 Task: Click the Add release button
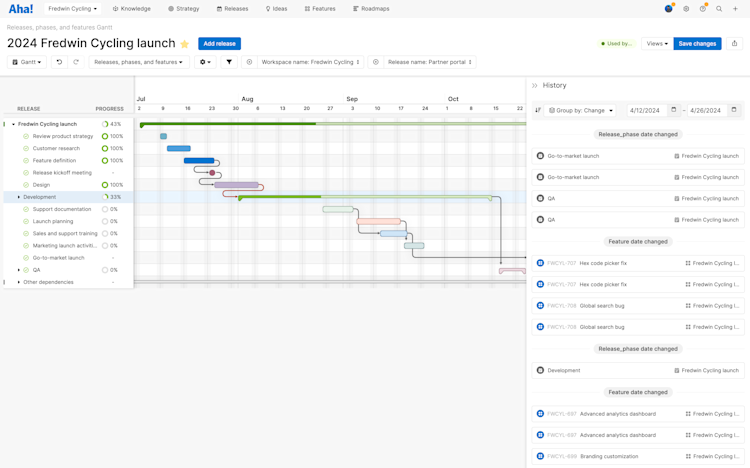[220, 44]
